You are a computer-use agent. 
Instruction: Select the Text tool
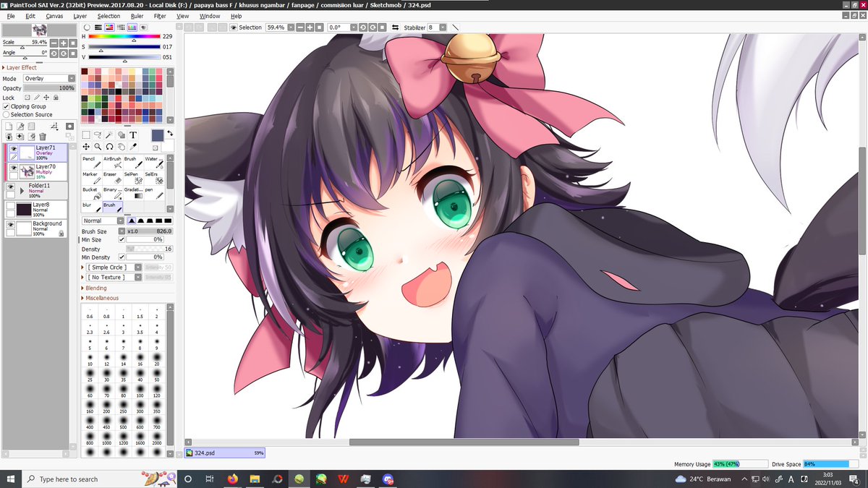click(133, 134)
